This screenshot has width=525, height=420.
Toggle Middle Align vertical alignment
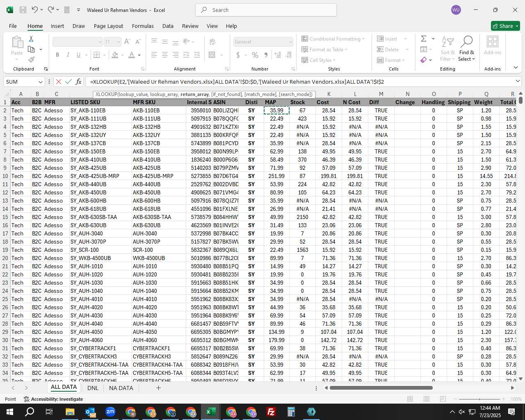(165, 41)
